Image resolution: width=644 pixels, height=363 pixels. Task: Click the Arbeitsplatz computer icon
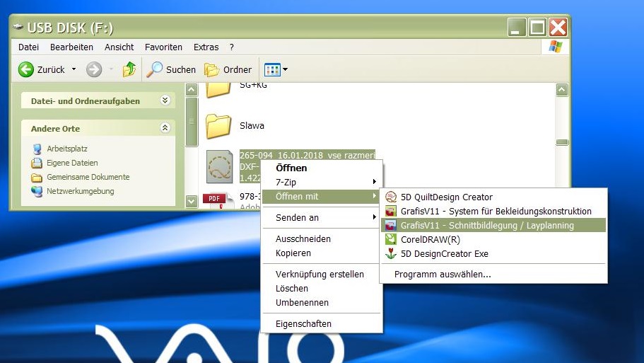click(x=37, y=149)
